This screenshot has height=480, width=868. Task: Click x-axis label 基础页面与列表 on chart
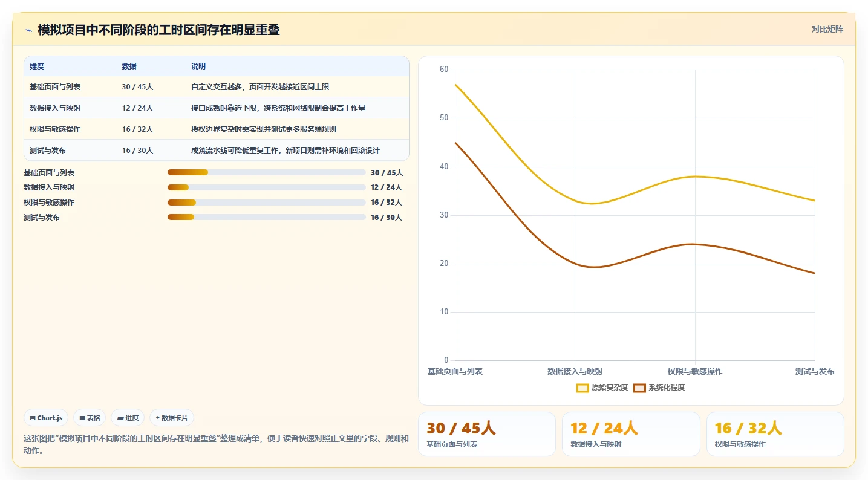pos(455,371)
